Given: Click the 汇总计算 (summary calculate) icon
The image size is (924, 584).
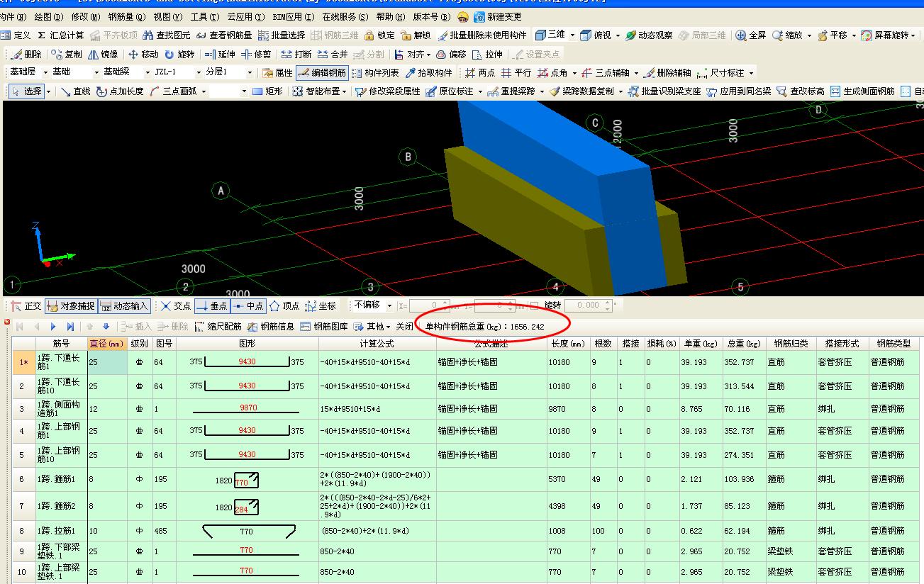Looking at the screenshot, I should point(60,35).
